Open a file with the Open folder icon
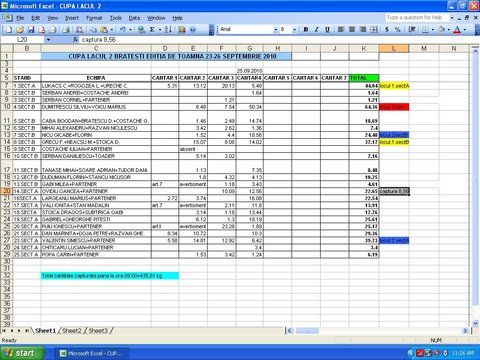The width and height of the screenshot is (480, 360). 20,30
